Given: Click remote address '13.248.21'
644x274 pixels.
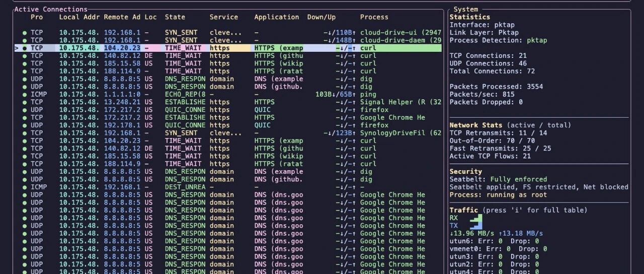Looking at the screenshot, I should [x=122, y=102].
